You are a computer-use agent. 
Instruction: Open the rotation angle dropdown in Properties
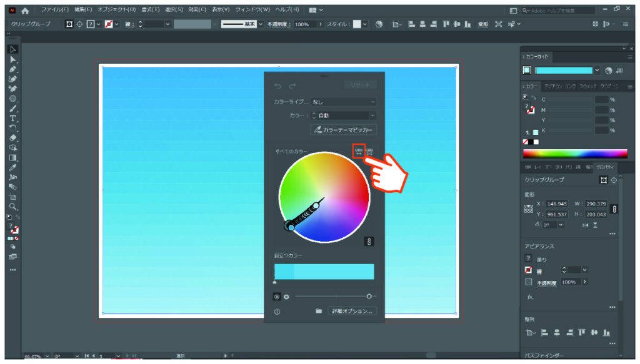tap(561, 225)
